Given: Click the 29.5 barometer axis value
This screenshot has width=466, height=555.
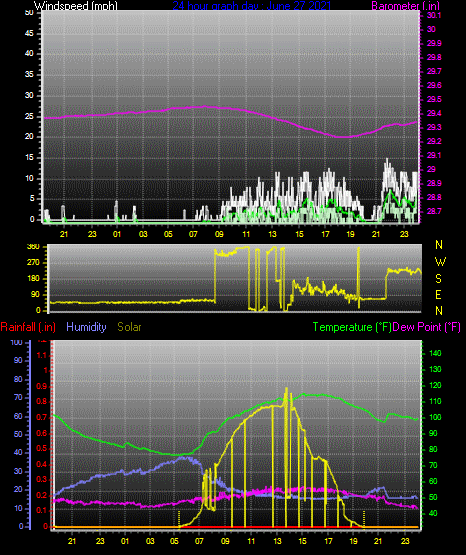Looking at the screenshot, I should pyautogui.click(x=434, y=99).
